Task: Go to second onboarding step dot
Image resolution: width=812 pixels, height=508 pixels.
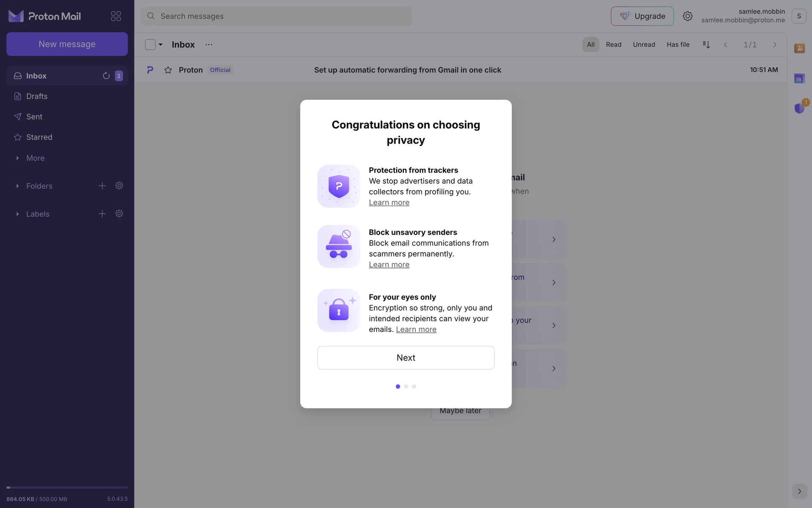Action: coord(406,387)
